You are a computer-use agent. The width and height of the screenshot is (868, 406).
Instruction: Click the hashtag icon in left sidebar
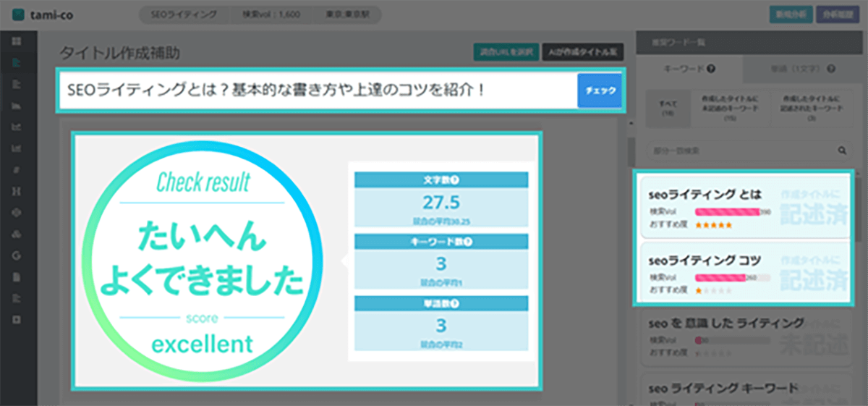pyautogui.click(x=17, y=169)
